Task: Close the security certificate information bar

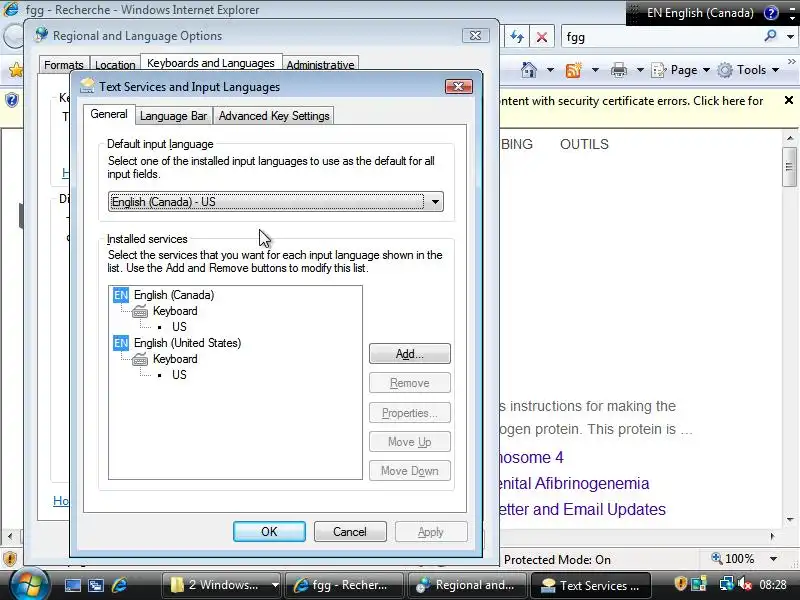Action: 789,101
